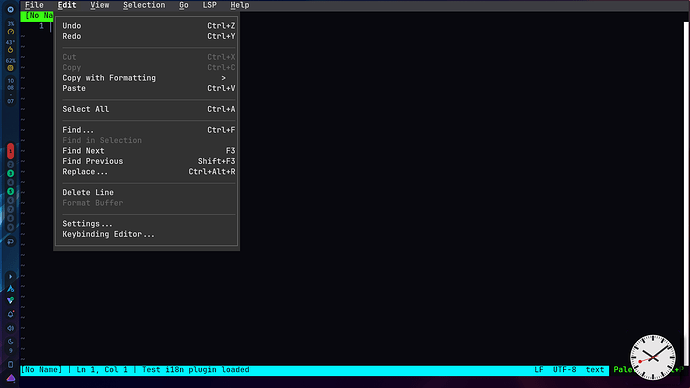Open the Go menu
Screen dimensions: 690x388
pos(184,5)
